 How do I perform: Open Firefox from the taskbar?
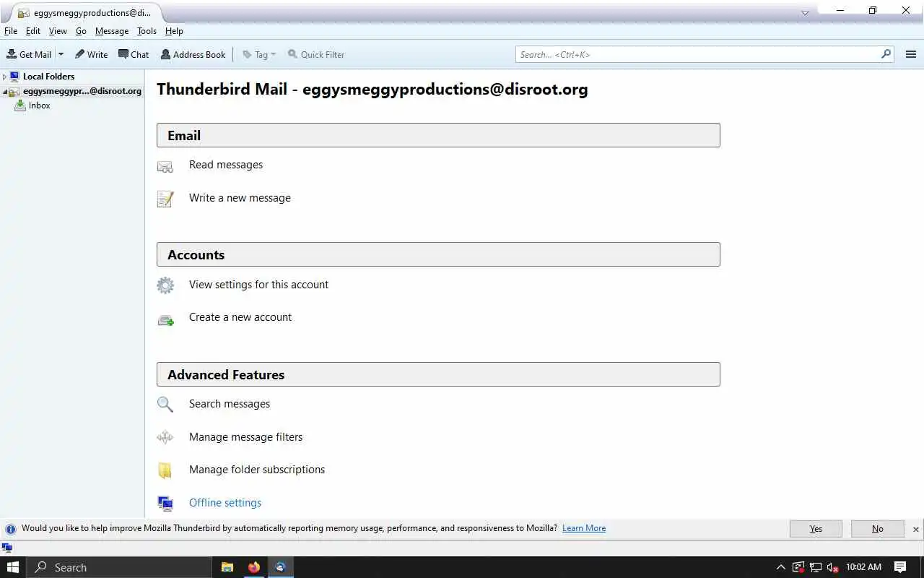click(x=253, y=567)
